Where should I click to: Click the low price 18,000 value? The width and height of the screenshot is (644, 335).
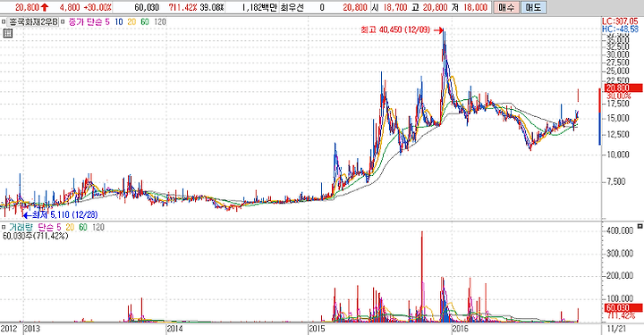tap(476, 7)
